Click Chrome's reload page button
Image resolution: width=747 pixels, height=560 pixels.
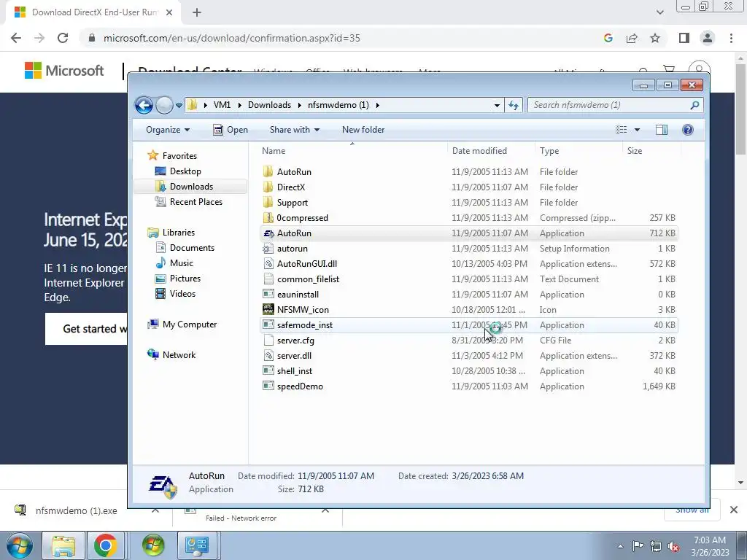pos(63,38)
